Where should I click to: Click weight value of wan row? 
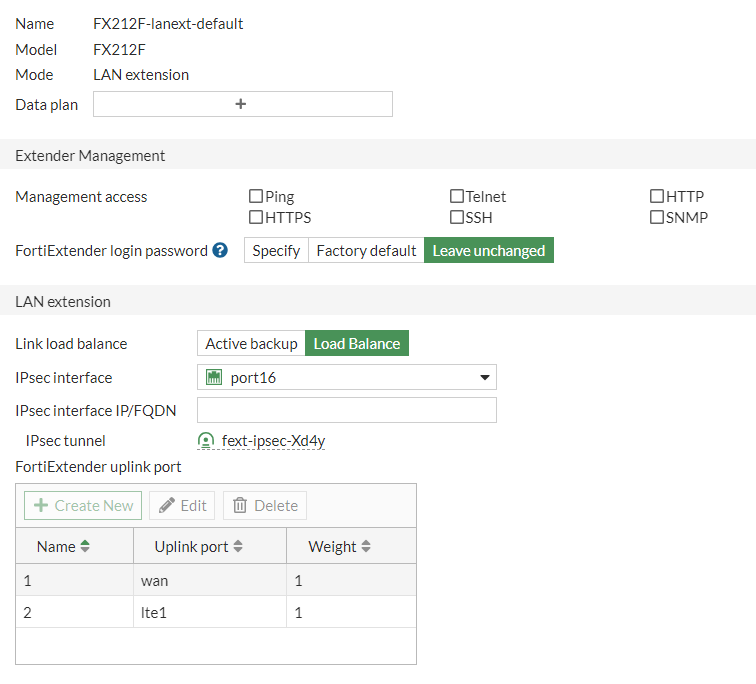298,581
